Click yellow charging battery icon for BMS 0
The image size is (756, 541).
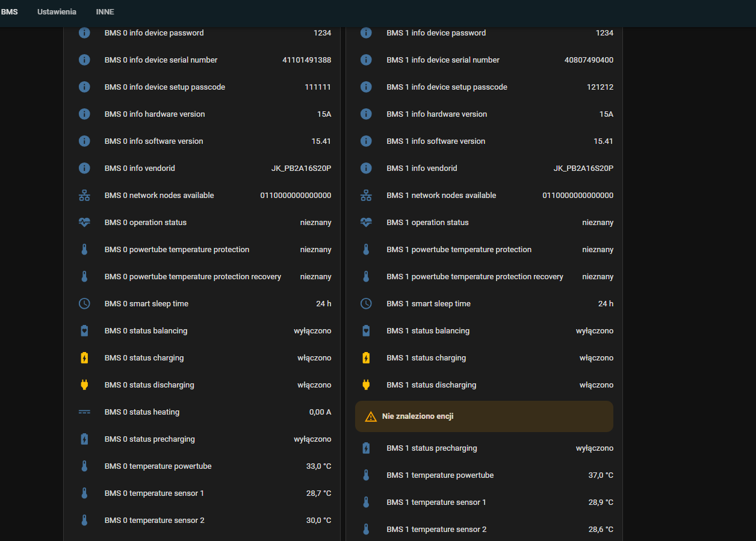pos(84,358)
